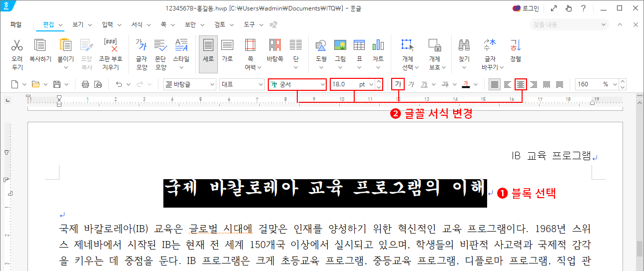Click the 복사하기 (copy) icon

[x=40, y=45]
